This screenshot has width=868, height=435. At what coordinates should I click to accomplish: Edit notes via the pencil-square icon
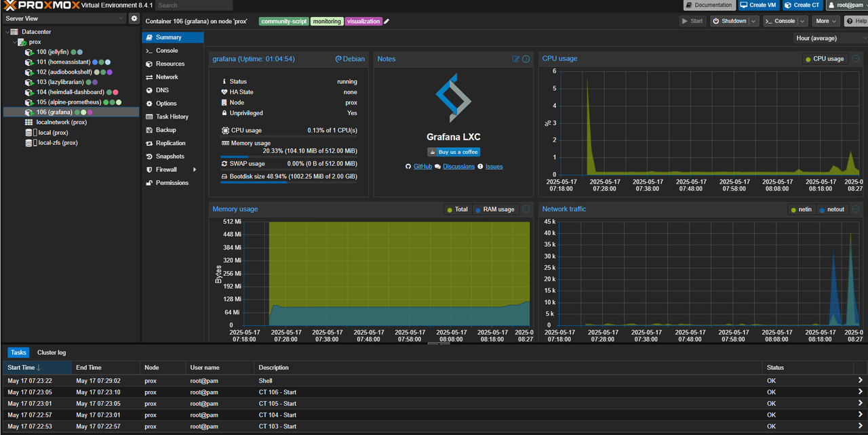pyautogui.click(x=516, y=59)
